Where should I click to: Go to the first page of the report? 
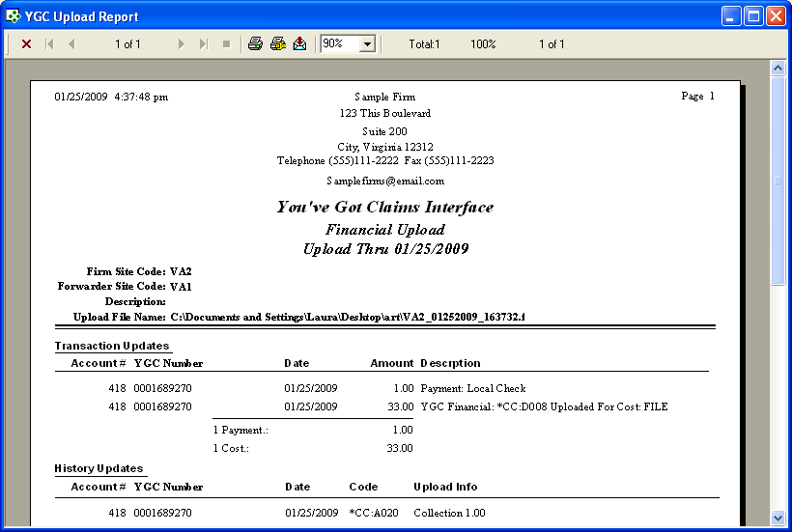49,44
